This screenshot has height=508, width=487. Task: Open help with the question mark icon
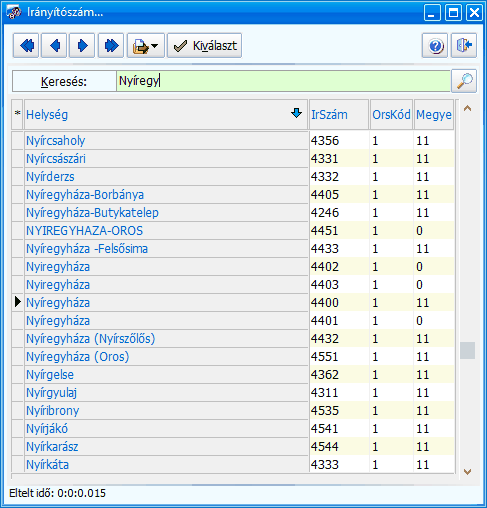coord(435,45)
